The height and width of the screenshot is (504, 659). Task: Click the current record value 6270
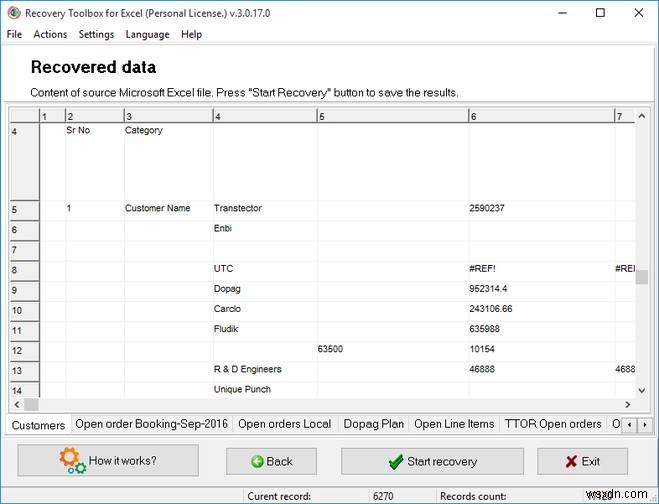383,496
